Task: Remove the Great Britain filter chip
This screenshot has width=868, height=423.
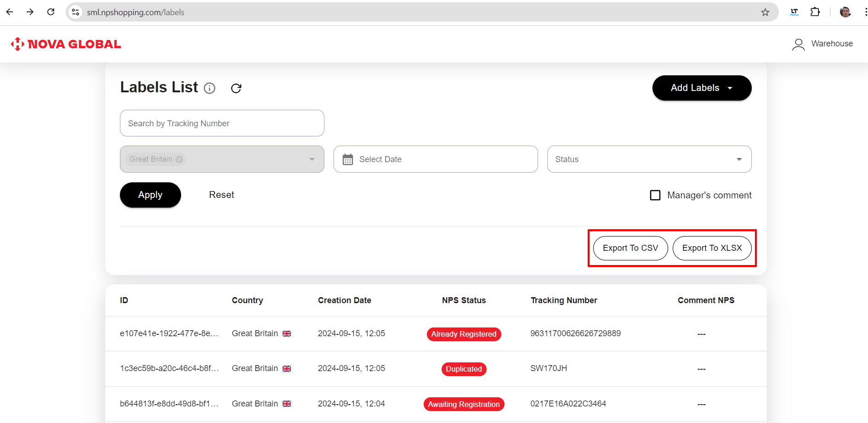Action: pos(179,159)
